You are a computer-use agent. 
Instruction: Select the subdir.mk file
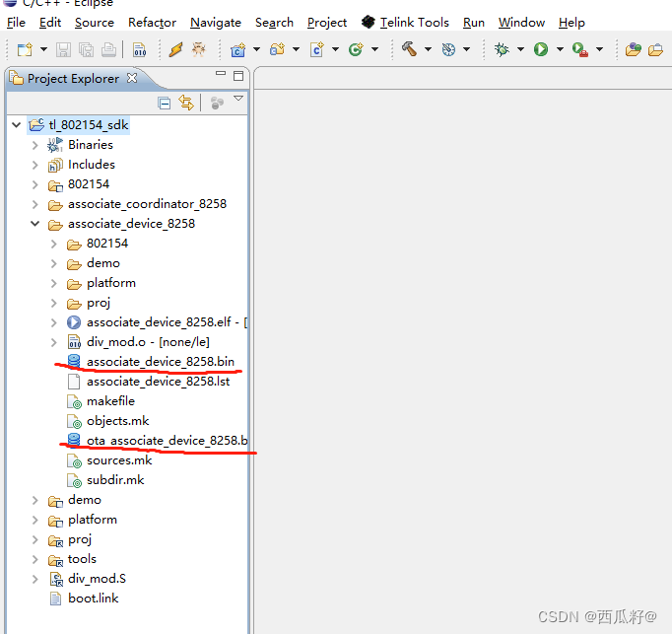[106, 480]
